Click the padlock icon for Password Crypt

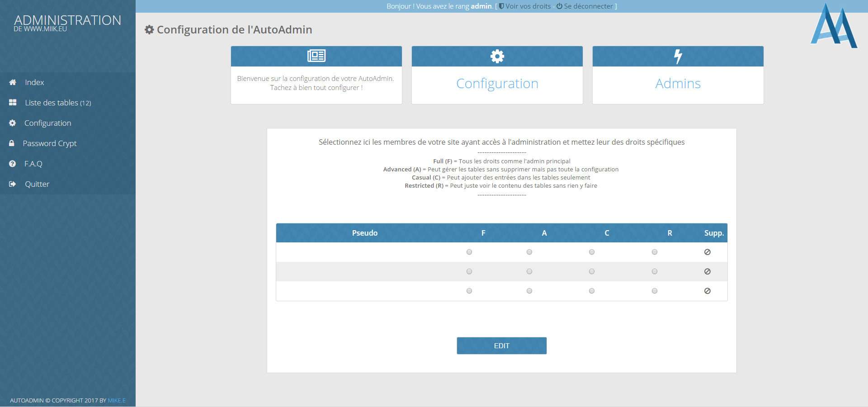tap(12, 143)
